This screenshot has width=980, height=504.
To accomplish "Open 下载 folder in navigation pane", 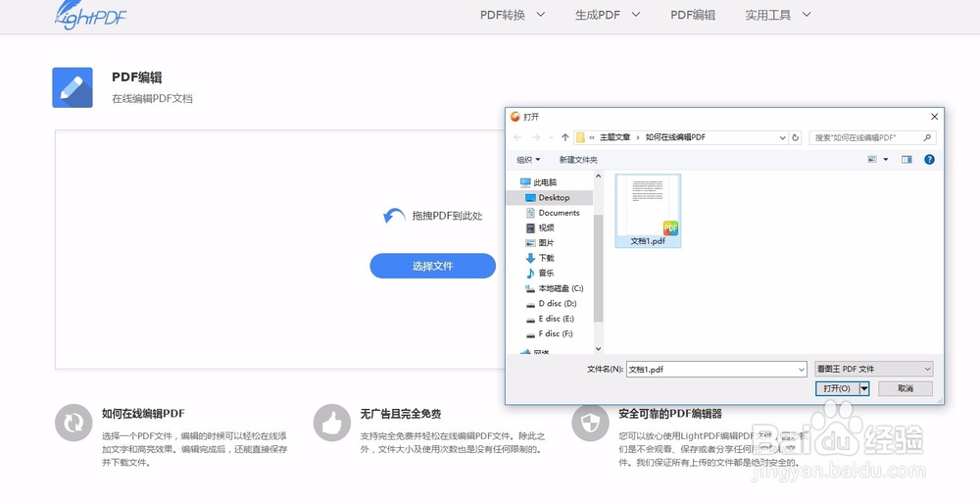I will (540, 258).
